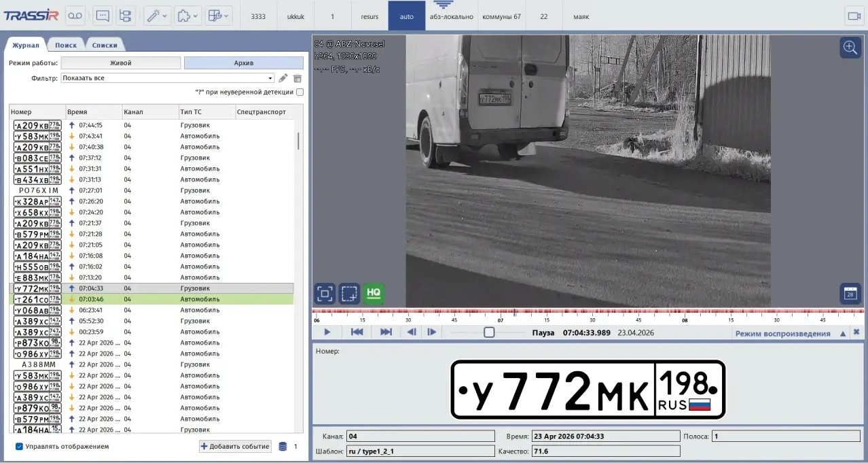868x463 pixels.
Task: Select the journal row at 07:03:46
Action: 151,299
